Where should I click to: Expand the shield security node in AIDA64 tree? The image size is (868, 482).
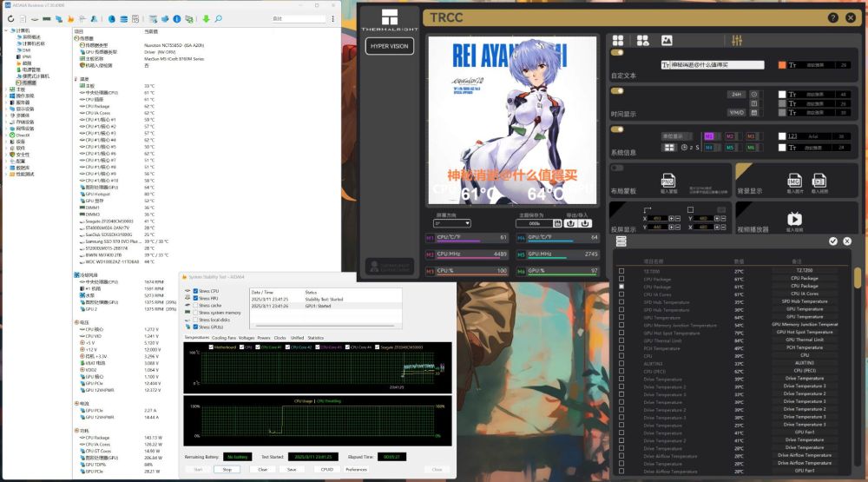[6, 155]
